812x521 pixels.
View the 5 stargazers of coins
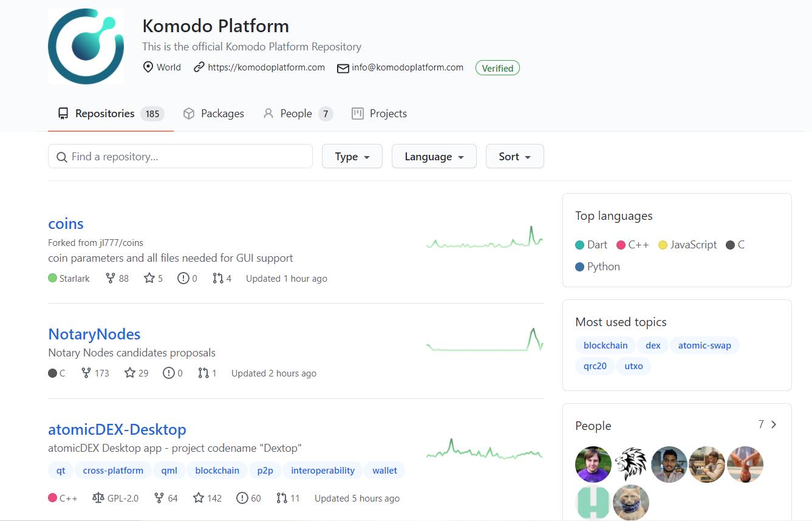pos(153,279)
